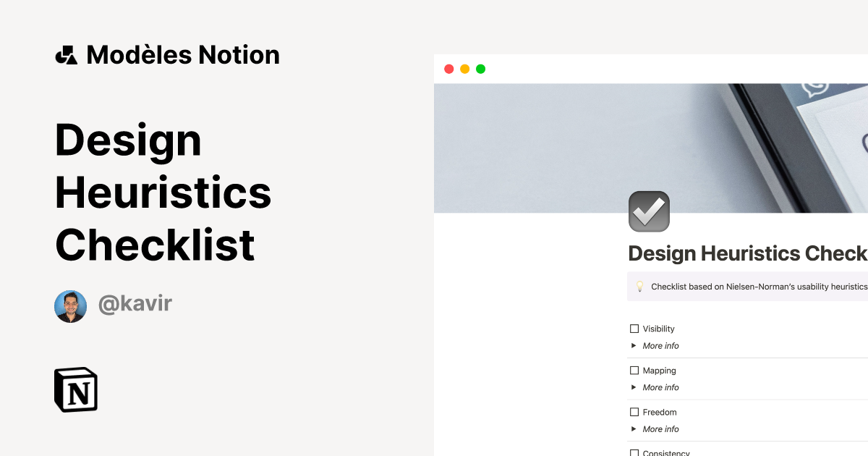868x456 pixels.
Task: Click the yellow minimize traffic light
Action: click(464, 68)
